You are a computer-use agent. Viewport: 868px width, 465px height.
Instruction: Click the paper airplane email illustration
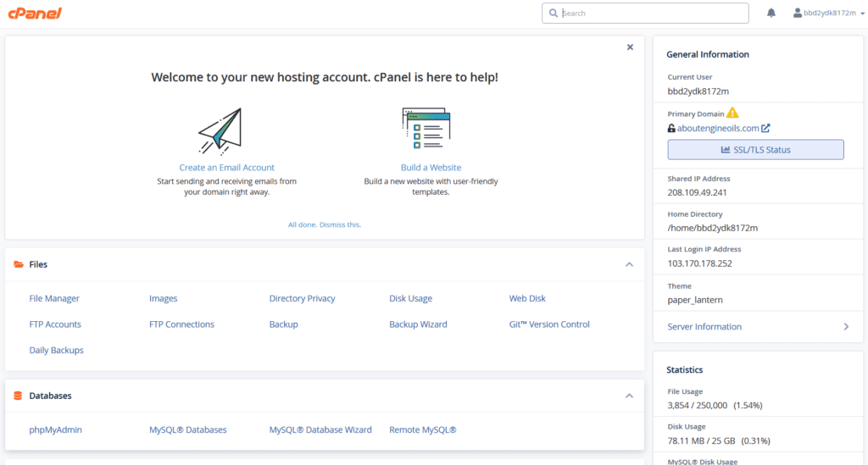220,131
